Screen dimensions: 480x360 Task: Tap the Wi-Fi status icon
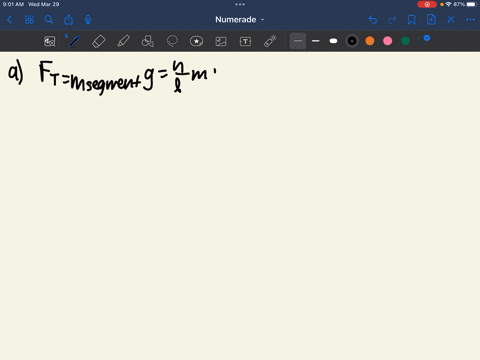449,4
